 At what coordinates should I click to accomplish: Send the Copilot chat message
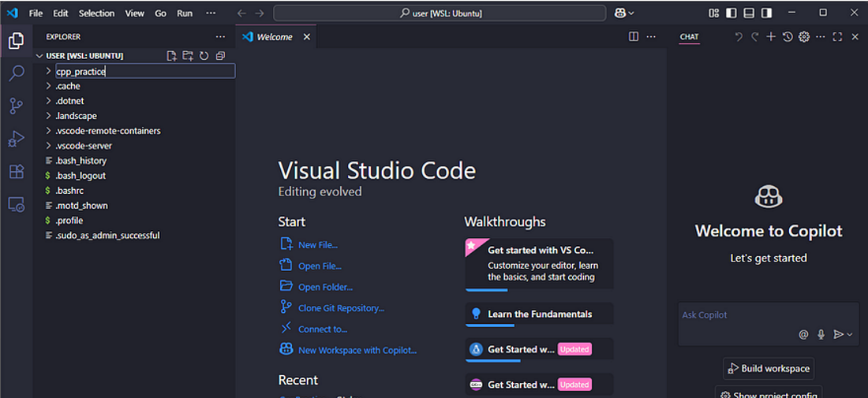point(839,334)
